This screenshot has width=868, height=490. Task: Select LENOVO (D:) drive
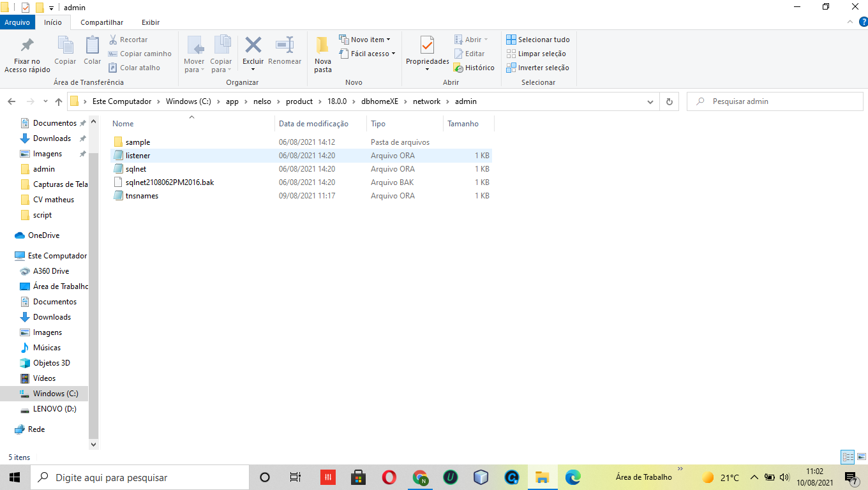tap(54, 409)
